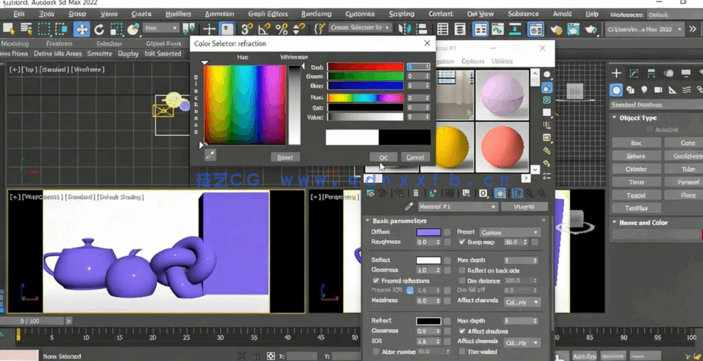Click the Mirror tool icon
Image resolution: width=703 pixels, height=361 pixels.
[x=405, y=30]
